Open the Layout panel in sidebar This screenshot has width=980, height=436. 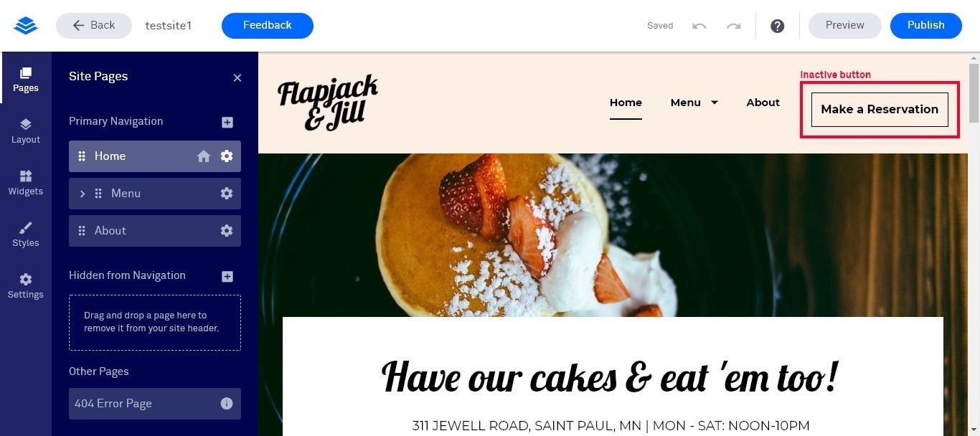point(26,131)
